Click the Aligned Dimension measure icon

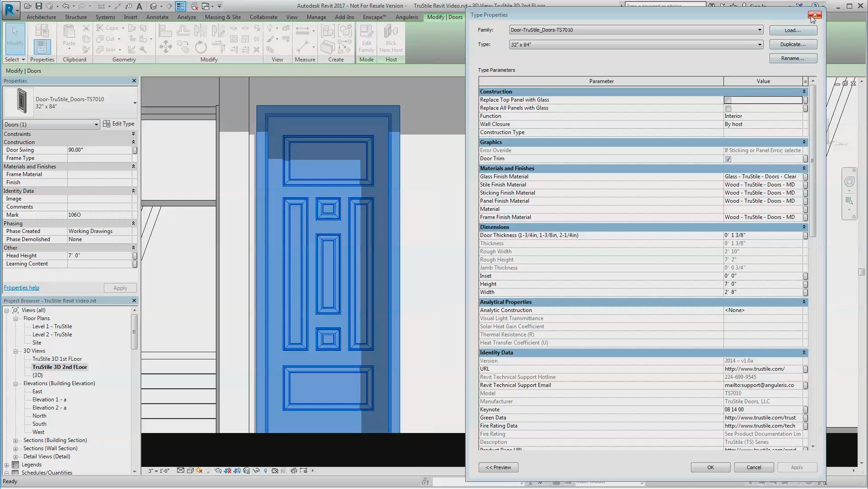pyautogui.click(x=303, y=47)
